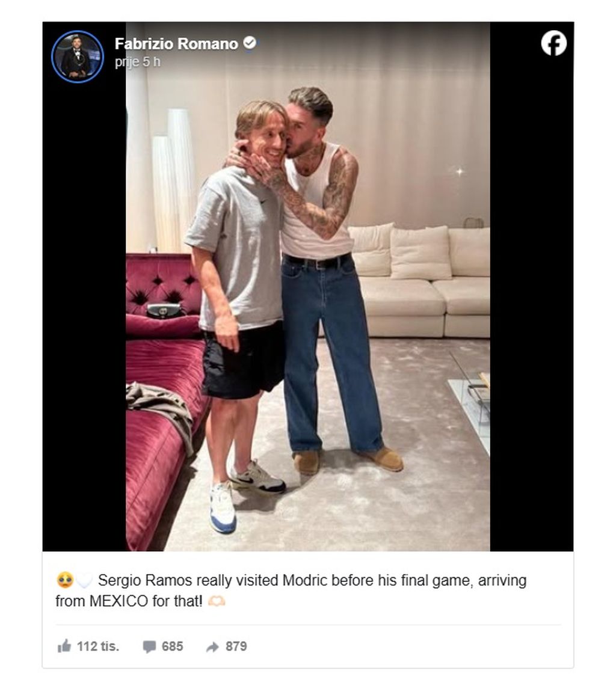Click the blue verified badge
This screenshot has width=616, height=683.
pos(249,43)
